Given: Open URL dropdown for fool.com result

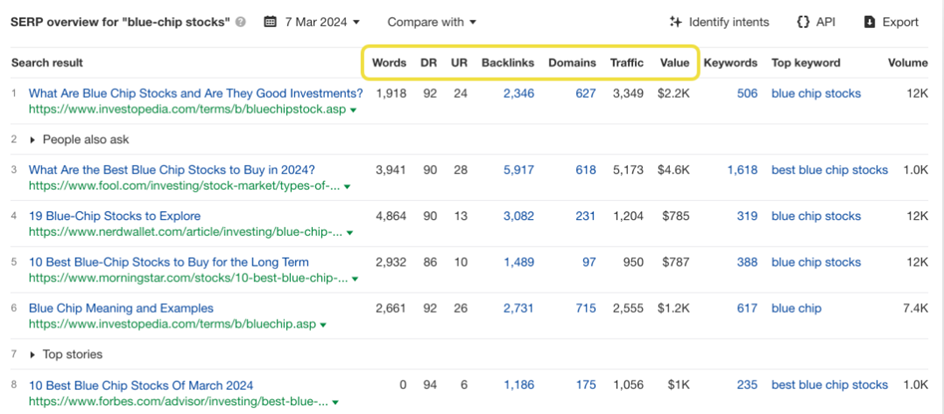Looking at the screenshot, I should click(x=346, y=187).
